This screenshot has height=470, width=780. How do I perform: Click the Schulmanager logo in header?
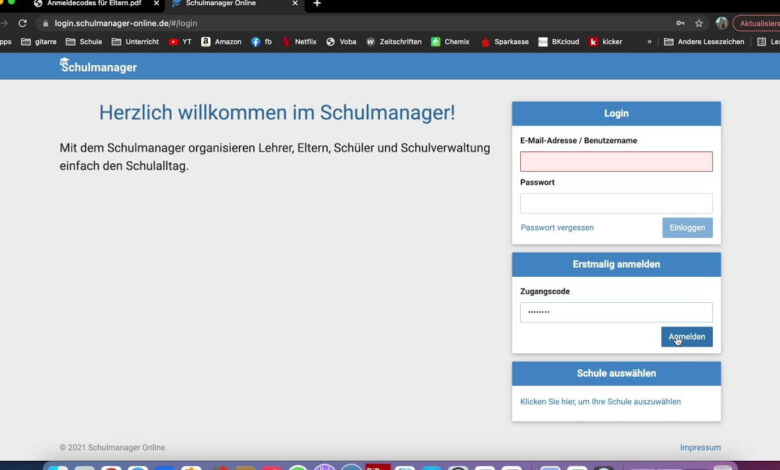coord(98,66)
